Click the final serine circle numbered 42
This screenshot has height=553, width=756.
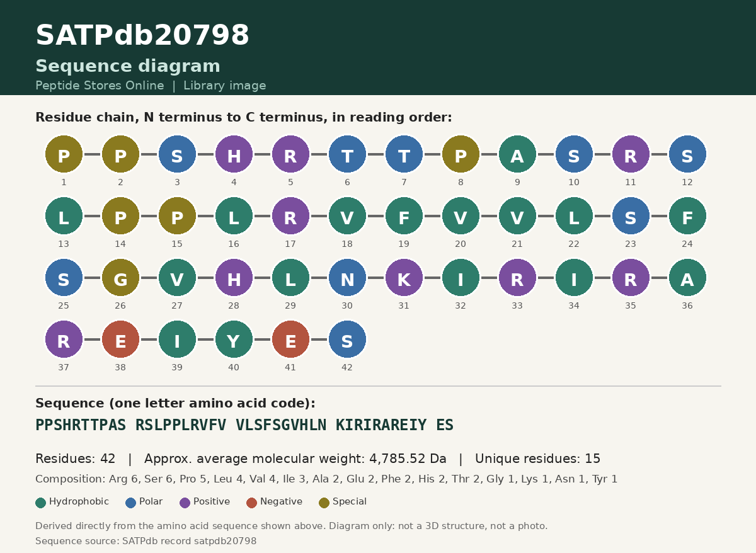(347, 339)
